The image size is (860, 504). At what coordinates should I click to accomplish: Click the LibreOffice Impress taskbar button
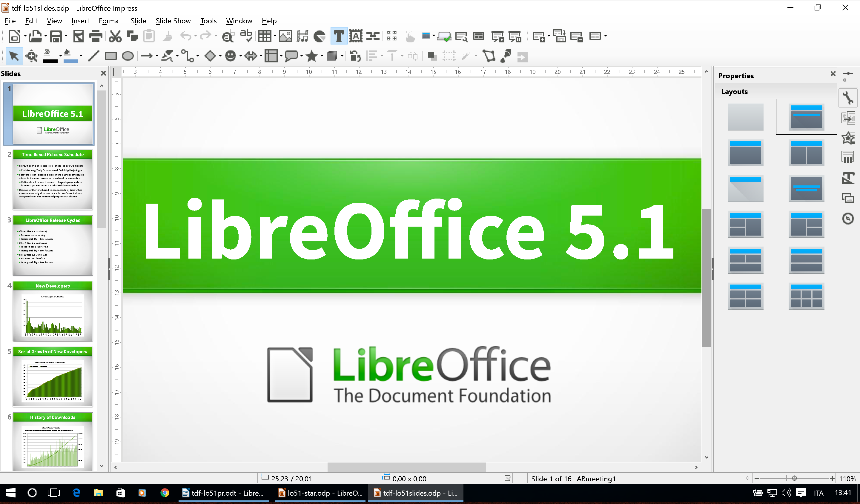(420, 493)
